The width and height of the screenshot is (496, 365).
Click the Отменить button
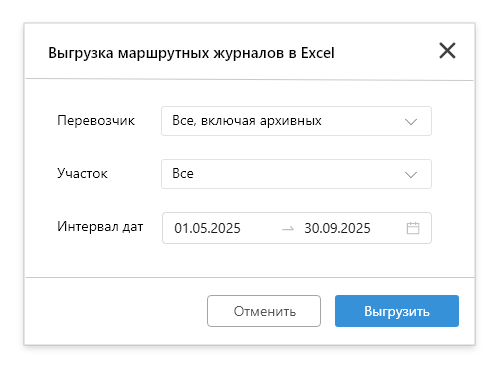(x=264, y=311)
